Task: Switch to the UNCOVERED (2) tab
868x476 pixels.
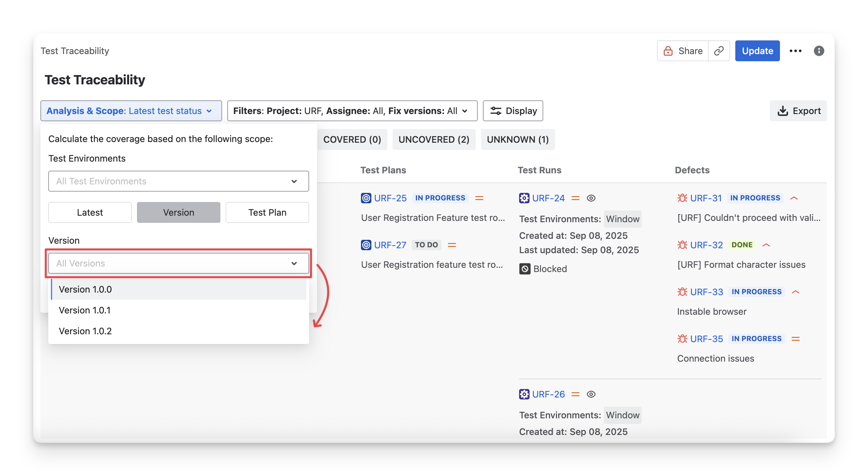Action: (x=434, y=139)
